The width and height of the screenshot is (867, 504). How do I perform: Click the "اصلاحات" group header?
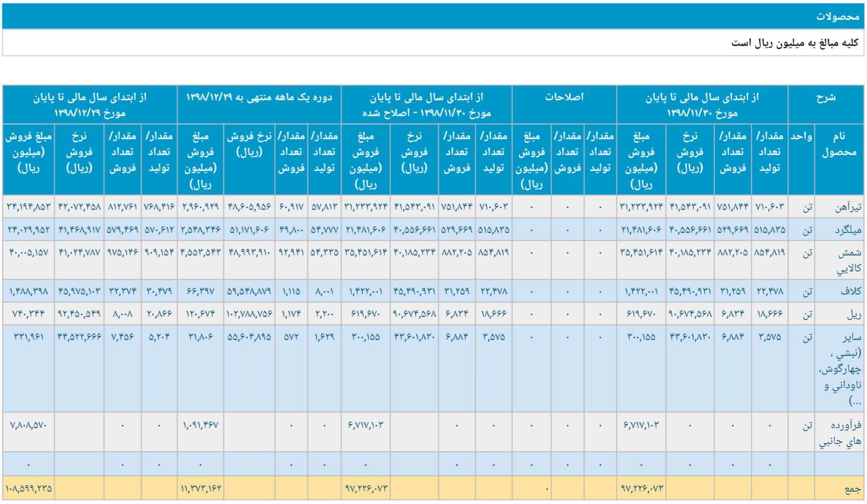[x=564, y=104]
